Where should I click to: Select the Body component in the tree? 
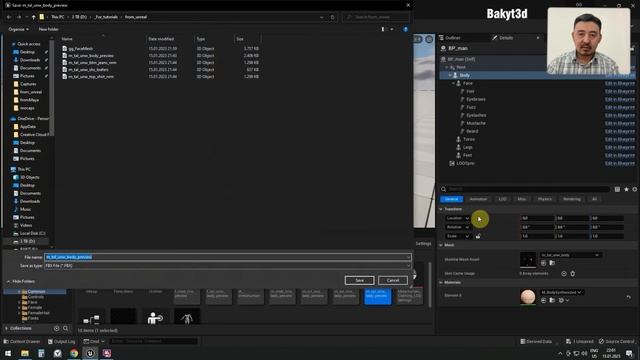[x=464, y=76]
